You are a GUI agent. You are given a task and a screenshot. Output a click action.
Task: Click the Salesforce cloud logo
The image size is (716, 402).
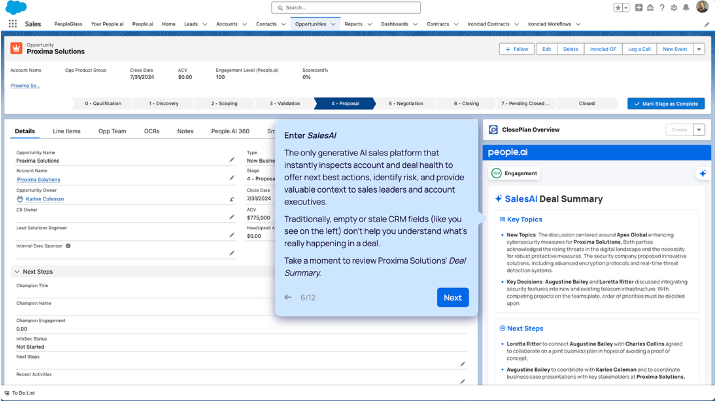[16, 7]
